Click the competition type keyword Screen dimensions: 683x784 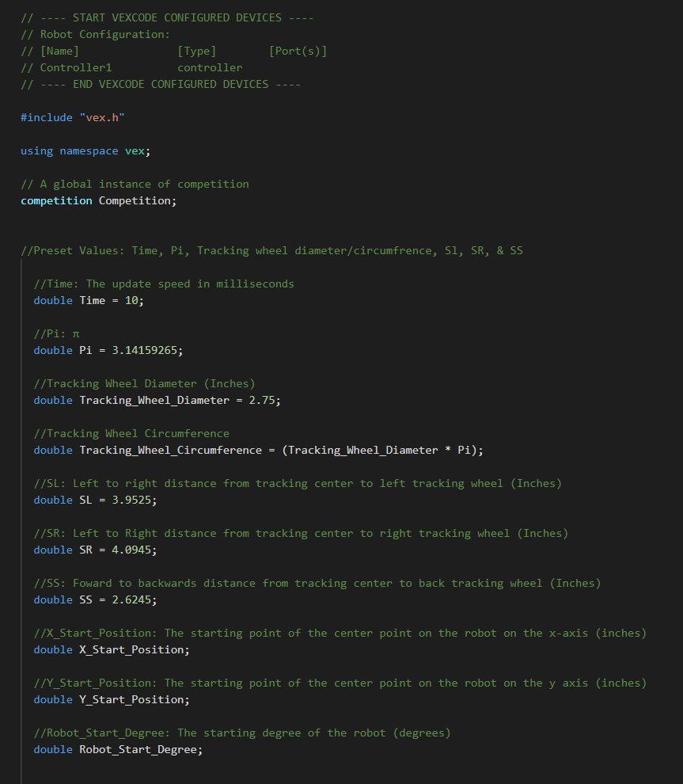point(56,201)
